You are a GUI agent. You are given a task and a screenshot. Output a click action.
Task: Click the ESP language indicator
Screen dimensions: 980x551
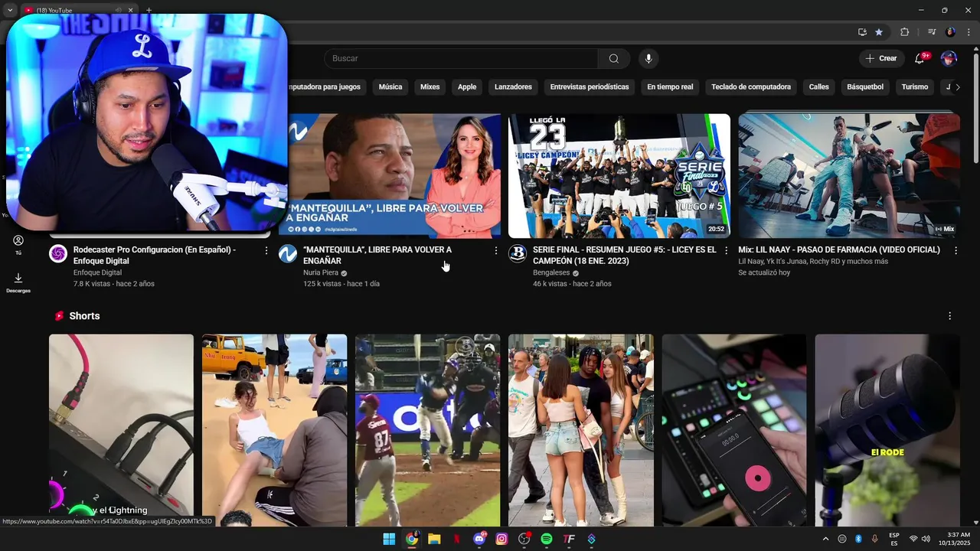pos(894,539)
